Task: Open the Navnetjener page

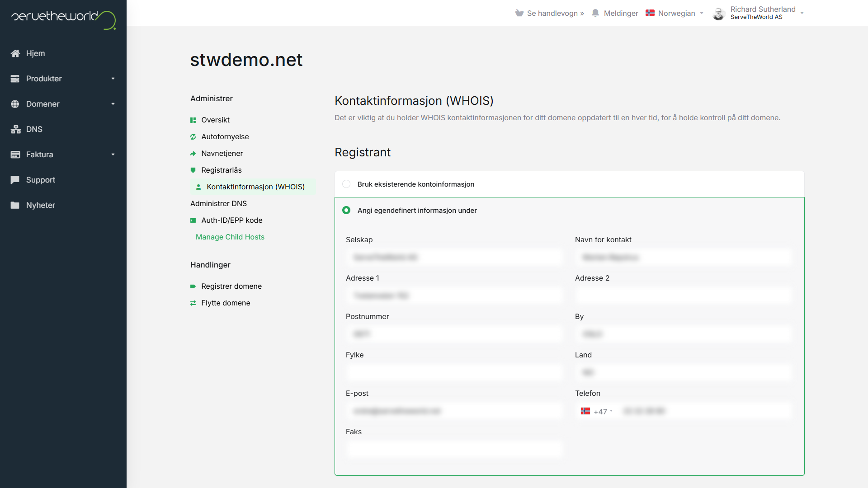Action: [x=222, y=154]
